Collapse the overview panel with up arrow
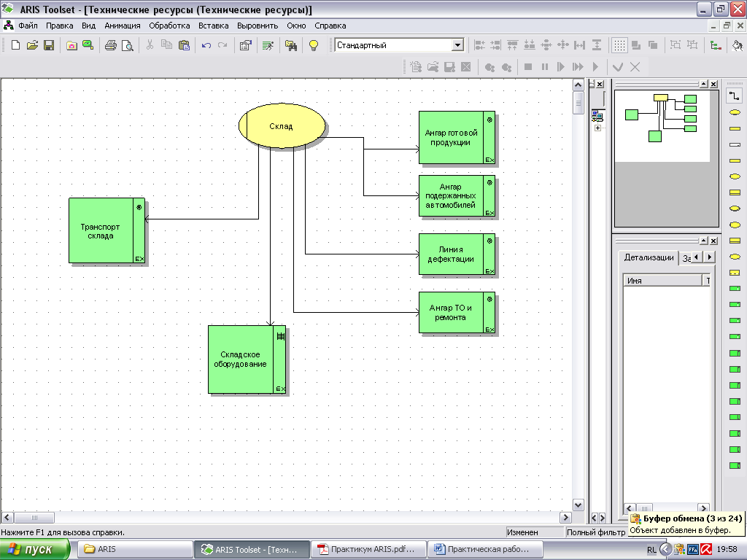747x560 pixels. pyautogui.click(x=704, y=84)
